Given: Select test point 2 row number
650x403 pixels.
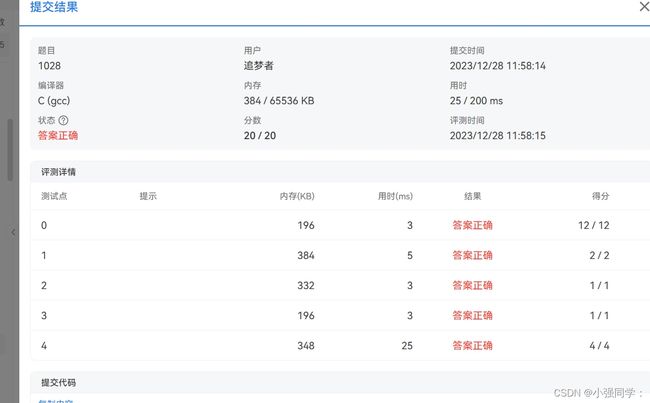Looking at the screenshot, I should click(44, 286).
